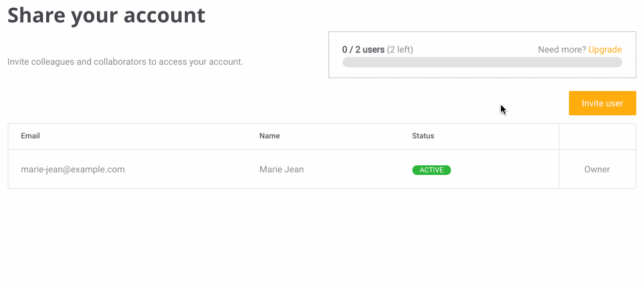Click the Invite user button
644x289 pixels.
click(x=602, y=103)
